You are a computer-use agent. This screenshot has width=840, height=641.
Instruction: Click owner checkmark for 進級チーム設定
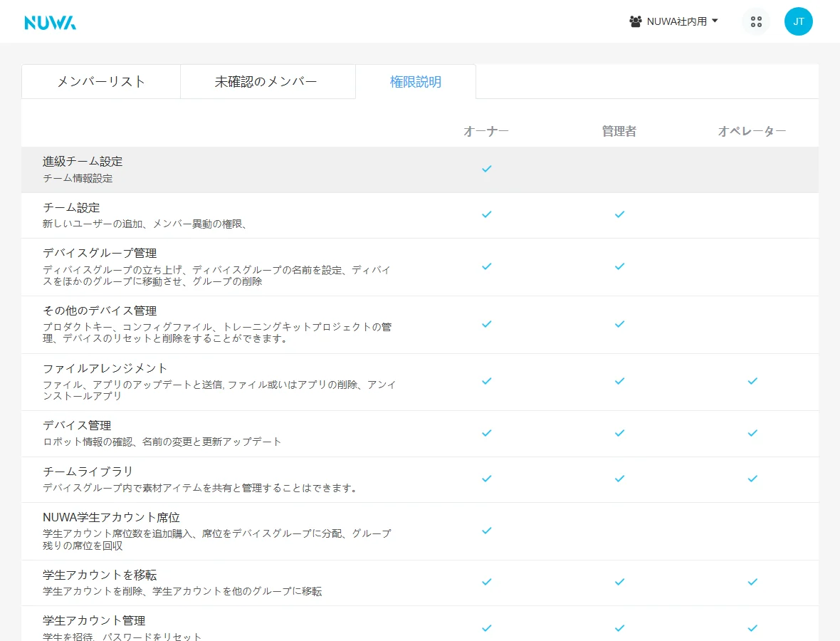[x=486, y=169]
